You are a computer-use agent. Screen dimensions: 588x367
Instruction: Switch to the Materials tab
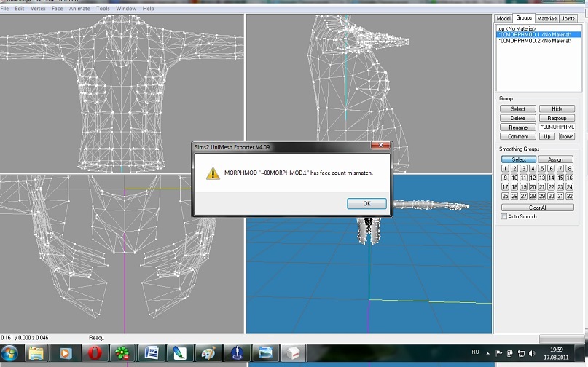546,18
